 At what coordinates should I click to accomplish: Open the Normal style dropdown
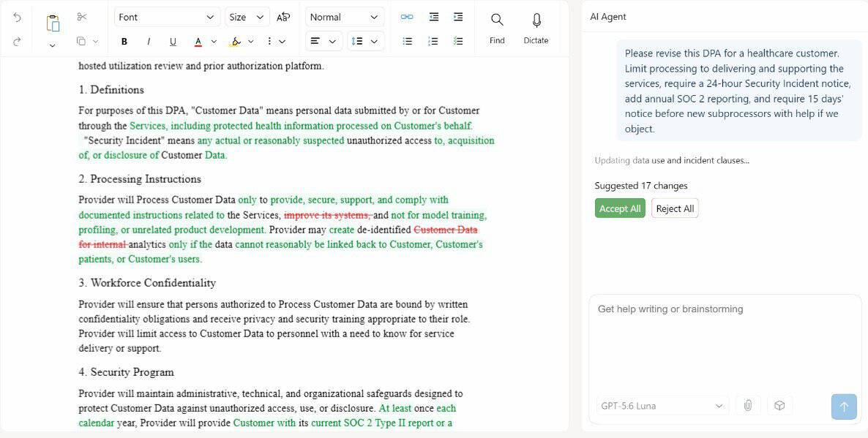pyautogui.click(x=345, y=17)
